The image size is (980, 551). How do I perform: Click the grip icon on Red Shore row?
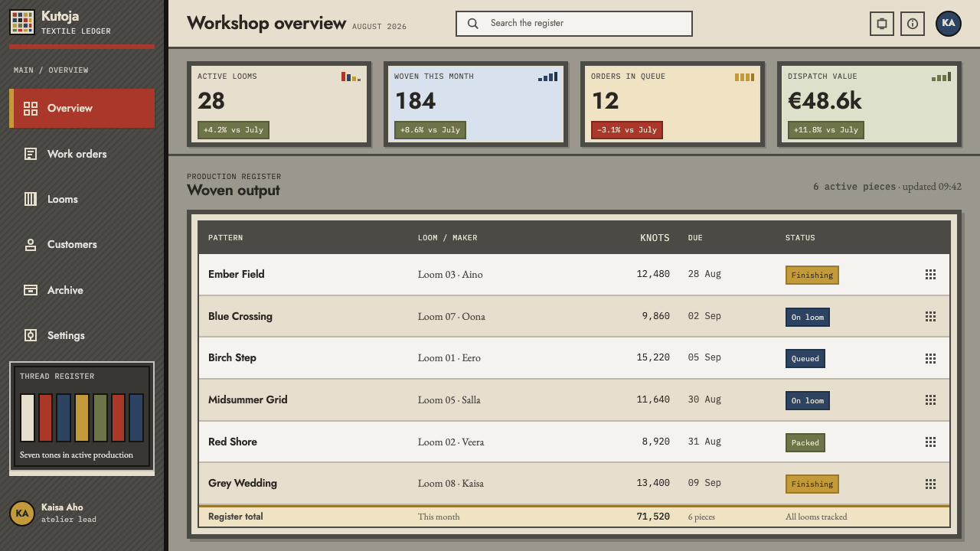(931, 442)
